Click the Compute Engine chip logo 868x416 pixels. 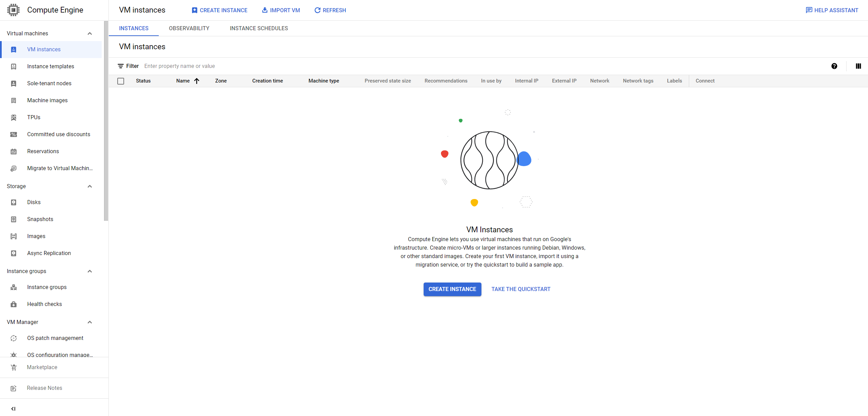pos(13,10)
